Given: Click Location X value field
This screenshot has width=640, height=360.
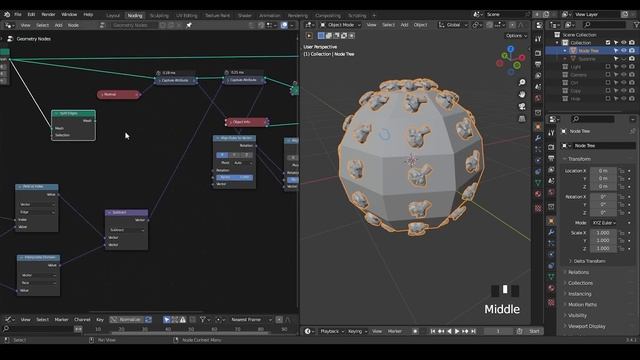Looking at the screenshot, I should 603,171.
